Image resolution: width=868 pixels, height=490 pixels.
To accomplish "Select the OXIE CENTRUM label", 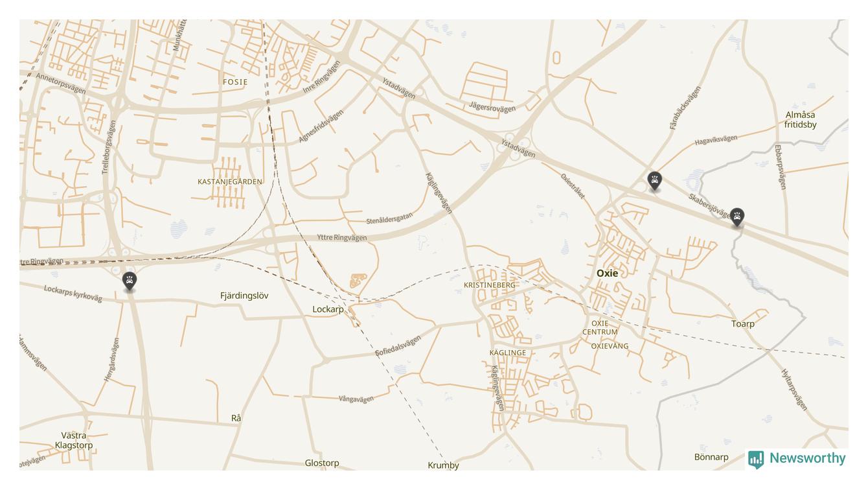I will pyautogui.click(x=600, y=328).
